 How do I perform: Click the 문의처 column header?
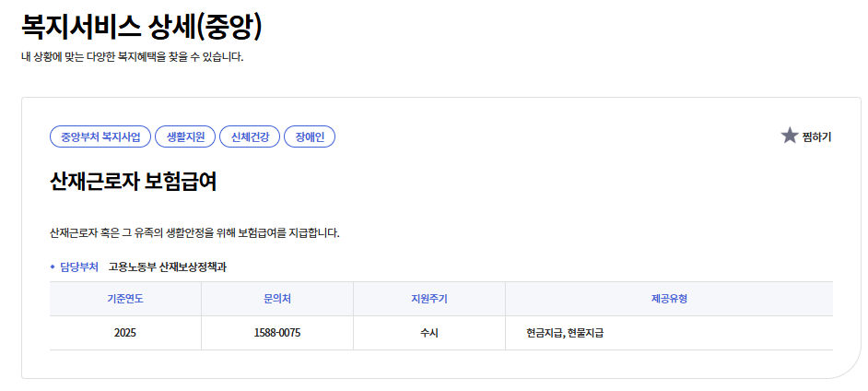pos(276,299)
